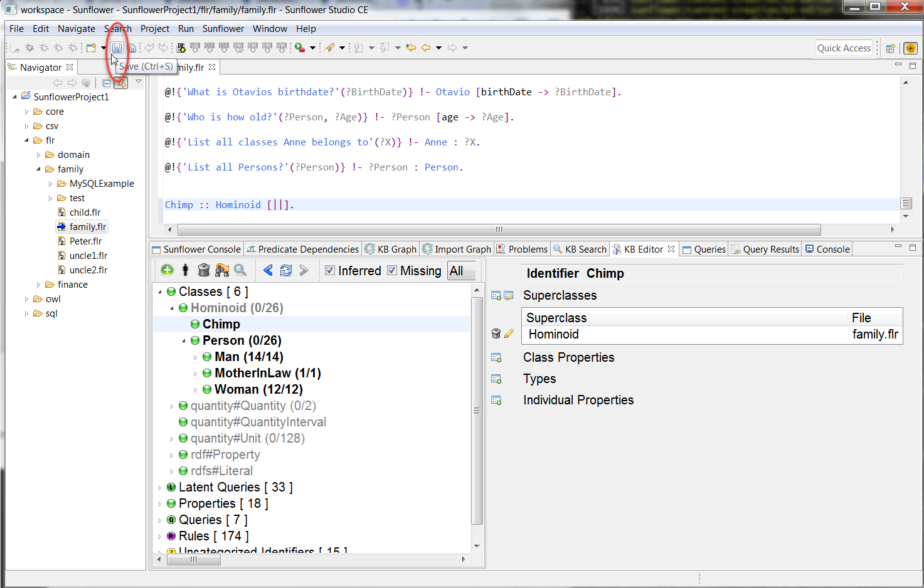The width and height of the screenshot is (924, 588).
Task: Click the Quick Access field
Action: 844,48
